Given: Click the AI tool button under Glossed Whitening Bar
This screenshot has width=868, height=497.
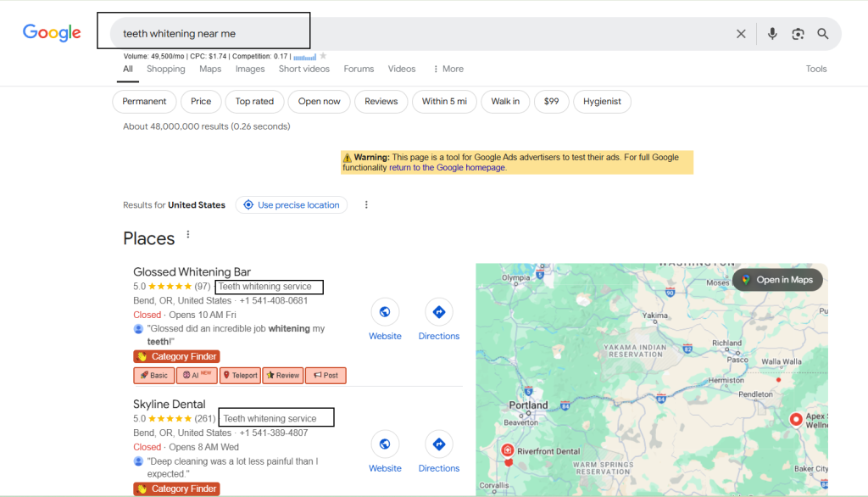Looking at the screenshot, I should click(197, 375).
